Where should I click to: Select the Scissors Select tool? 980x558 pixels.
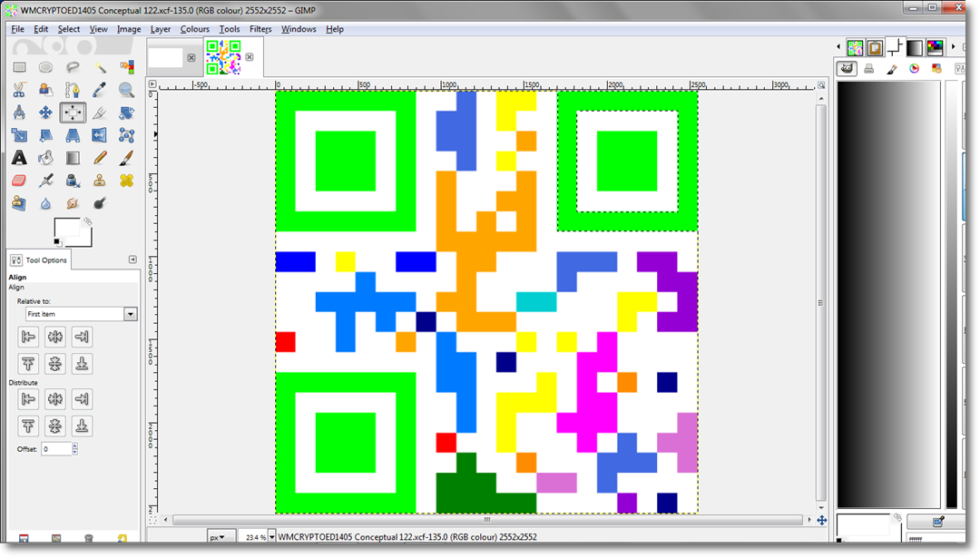tap(19, 90)
